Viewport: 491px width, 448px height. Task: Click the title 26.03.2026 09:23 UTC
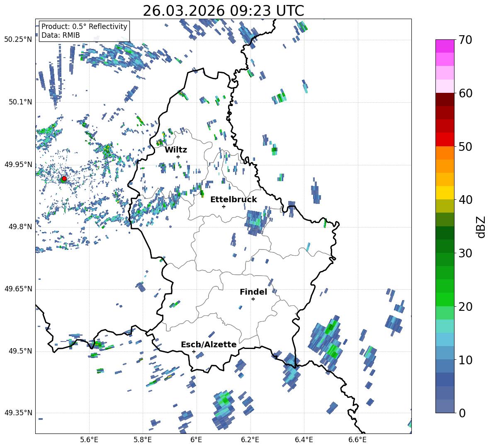click(x=224, y=11)
